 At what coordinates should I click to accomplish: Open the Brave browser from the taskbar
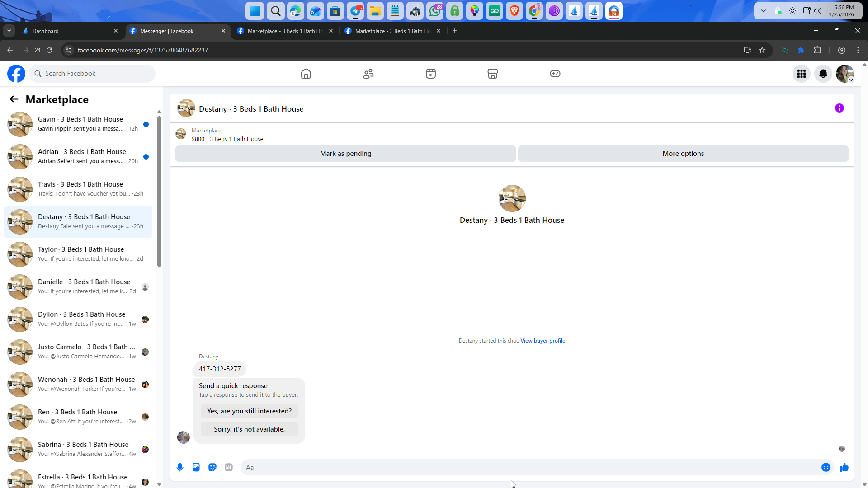(x=514, y=11)
